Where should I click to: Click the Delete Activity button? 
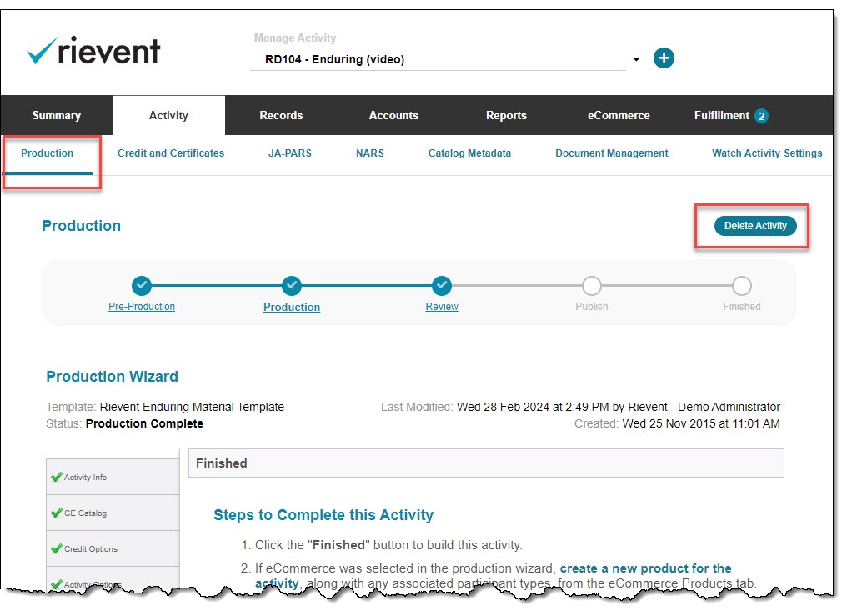[755, 226]
